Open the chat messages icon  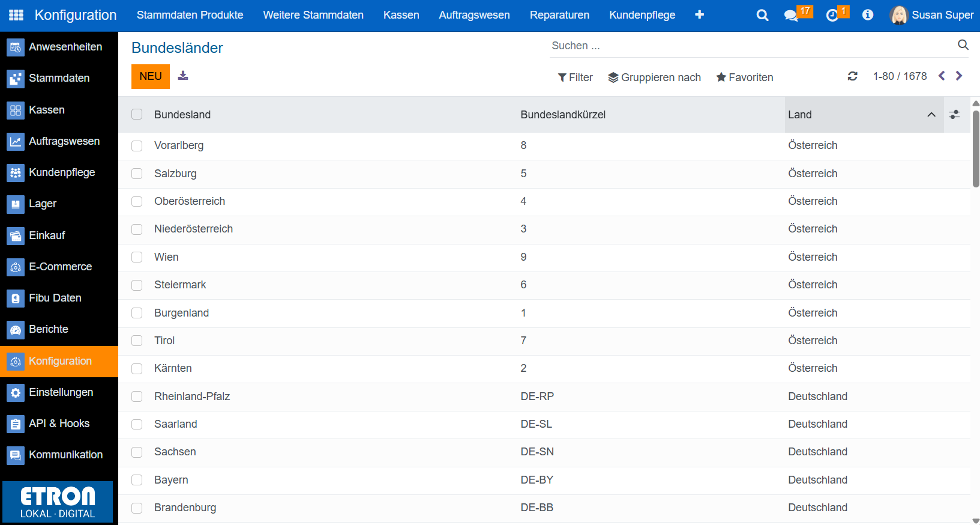[791, 15]
